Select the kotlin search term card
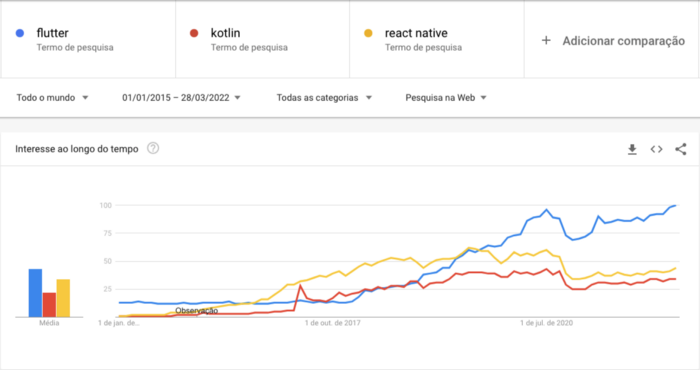Viewport: 700px width, 370px height. point(262,39)
